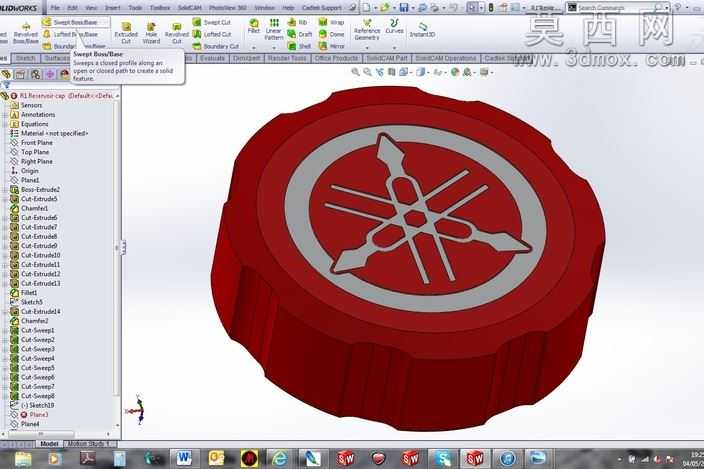The height and width of the screenshot is (469, 704).
Task: Click the Curves tool
Action: pyautogui.click(x=394, y=26)
